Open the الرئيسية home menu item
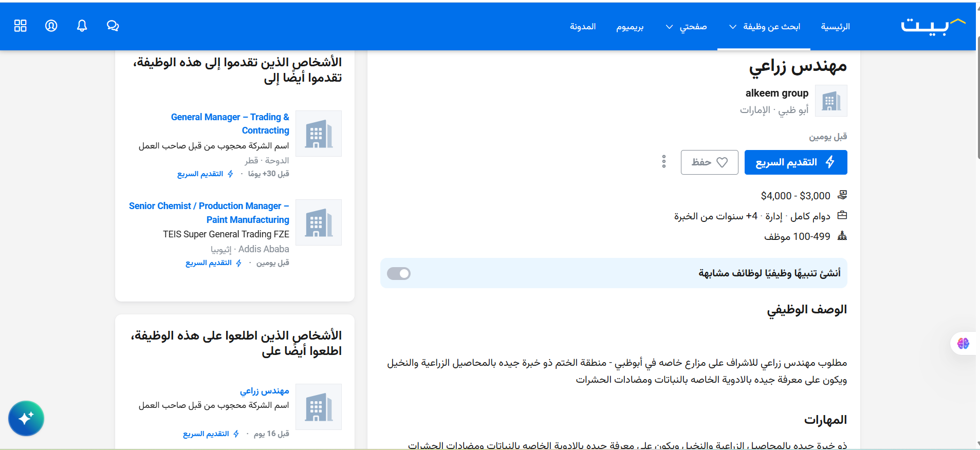This screenshot has width=980, height=450. pos(835,27)
